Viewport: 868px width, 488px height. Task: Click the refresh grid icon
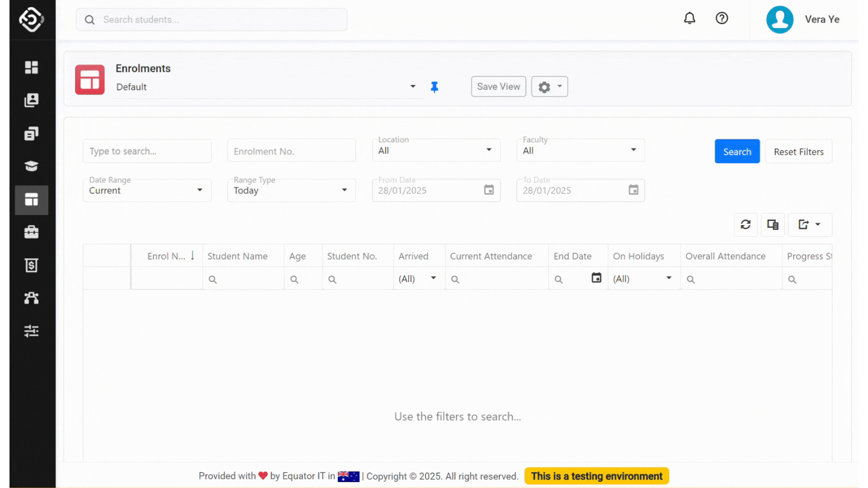(x=745, y=225)
